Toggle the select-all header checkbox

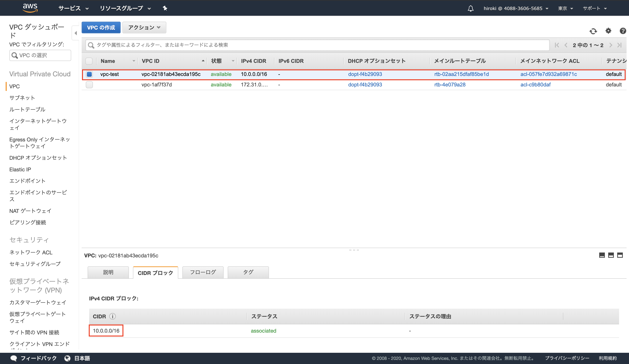(89, 61)
